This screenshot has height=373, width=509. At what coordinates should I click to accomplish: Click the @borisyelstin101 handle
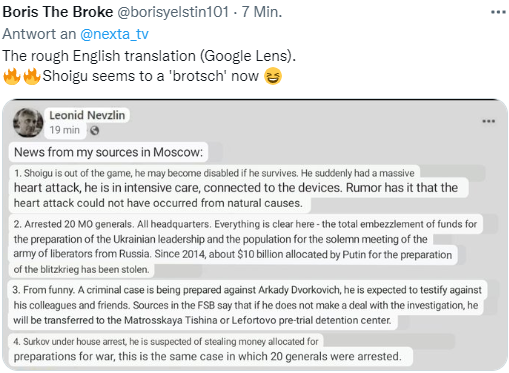(173, 12)
